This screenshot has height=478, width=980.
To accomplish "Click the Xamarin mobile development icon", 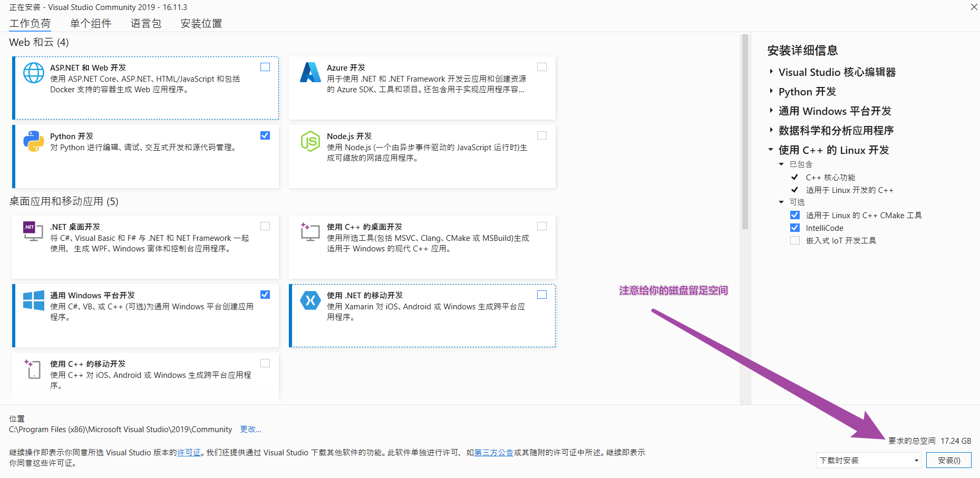I will [311, 300].
